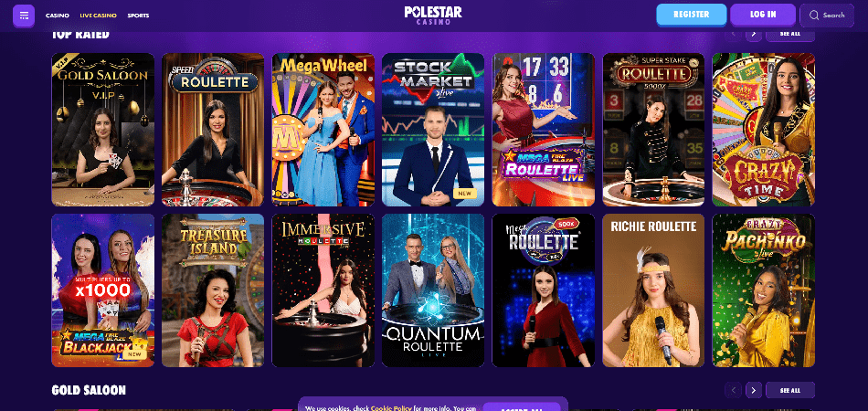This screenshot has height=411, width=868.
Task: Open Stock Market Live game tile
Action: coord(433,130)
